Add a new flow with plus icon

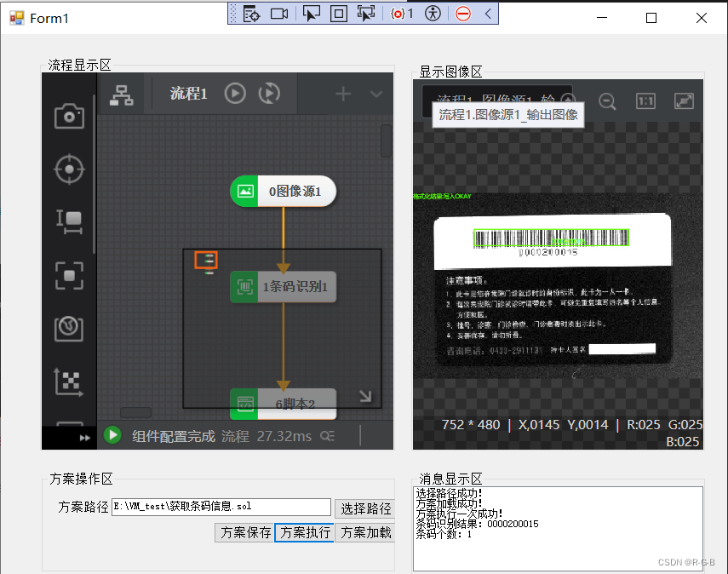click(343, 94)
